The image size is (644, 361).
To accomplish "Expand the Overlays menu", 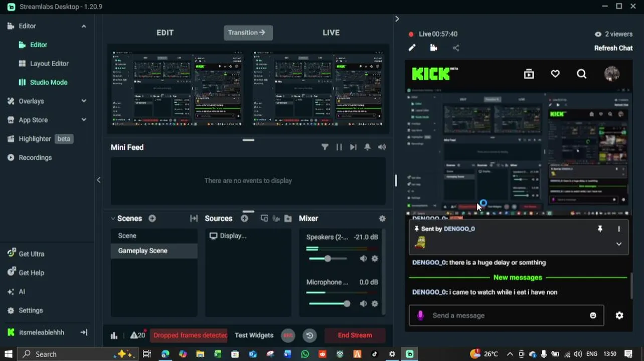I will point(84,101).
